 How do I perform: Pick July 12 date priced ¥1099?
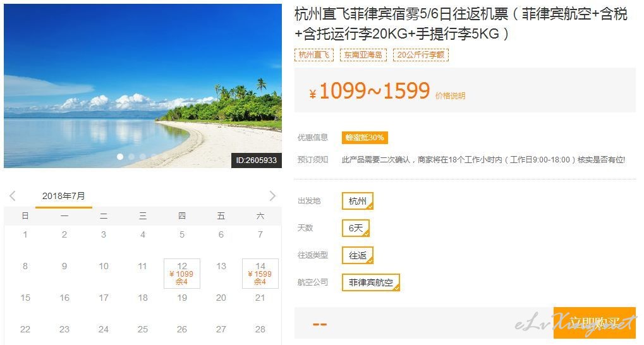[x=182, y=274]
